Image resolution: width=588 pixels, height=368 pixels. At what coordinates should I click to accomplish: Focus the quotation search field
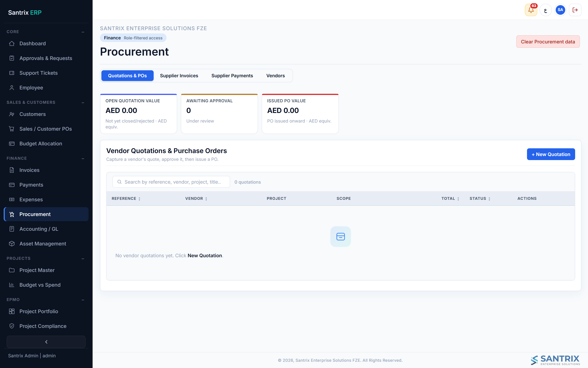[171, 182]
